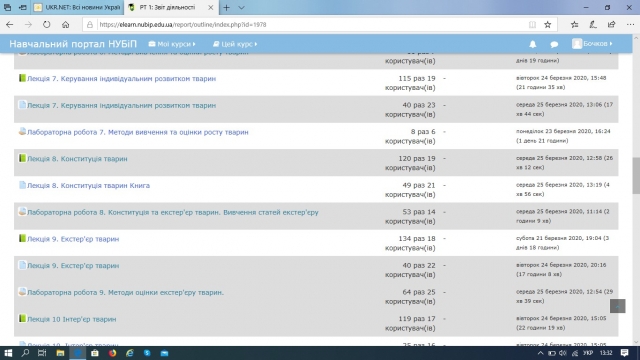The image size is (640, 360).
Task: Select '53 раз 14' views cell
Action: click(410, 216)
